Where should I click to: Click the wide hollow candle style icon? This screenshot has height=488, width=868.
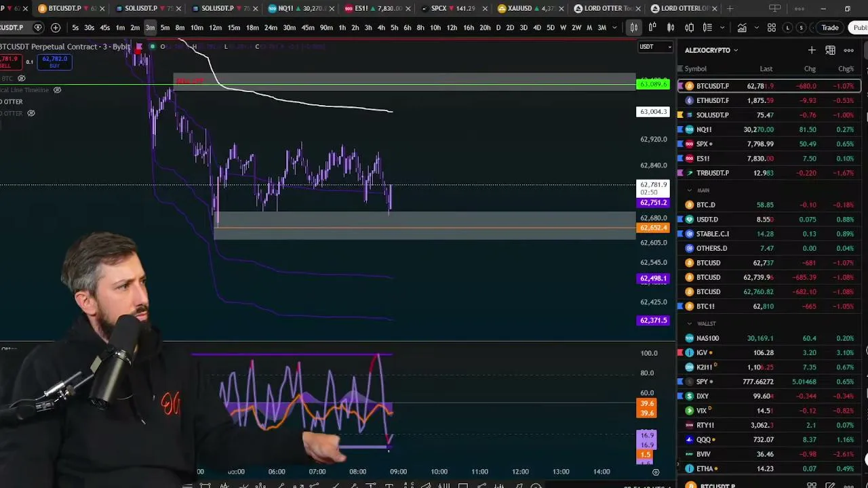point(689,28)
